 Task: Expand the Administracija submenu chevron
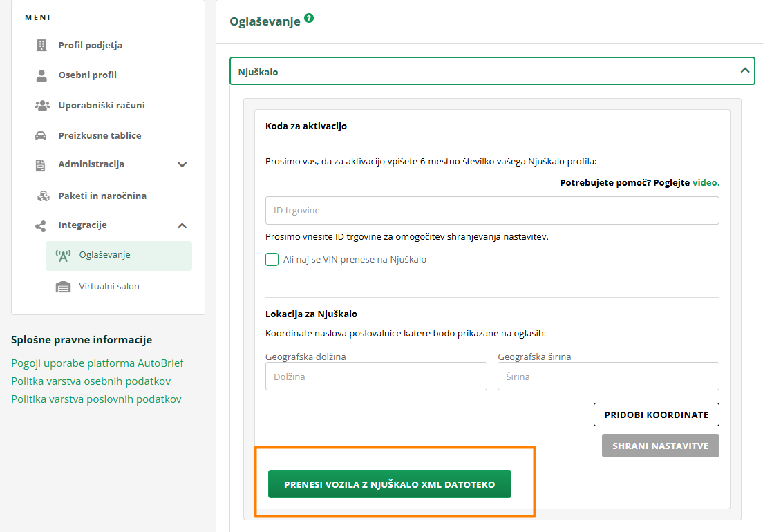(x=182, y=164)
